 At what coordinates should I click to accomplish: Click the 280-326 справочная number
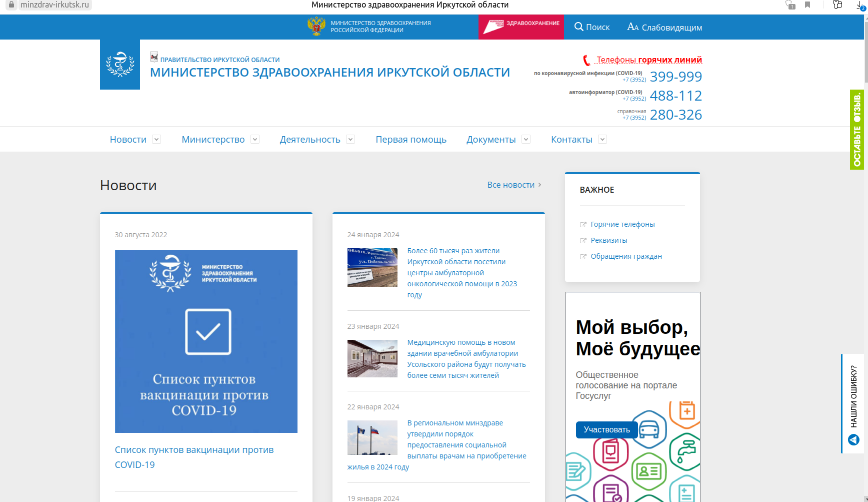pos(676,115)
